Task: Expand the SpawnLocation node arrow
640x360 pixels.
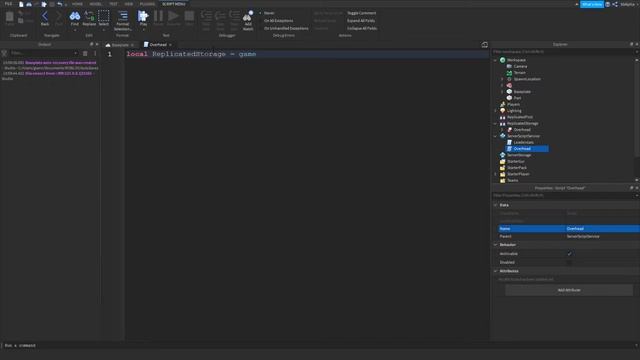Action: tap(502, 79)
